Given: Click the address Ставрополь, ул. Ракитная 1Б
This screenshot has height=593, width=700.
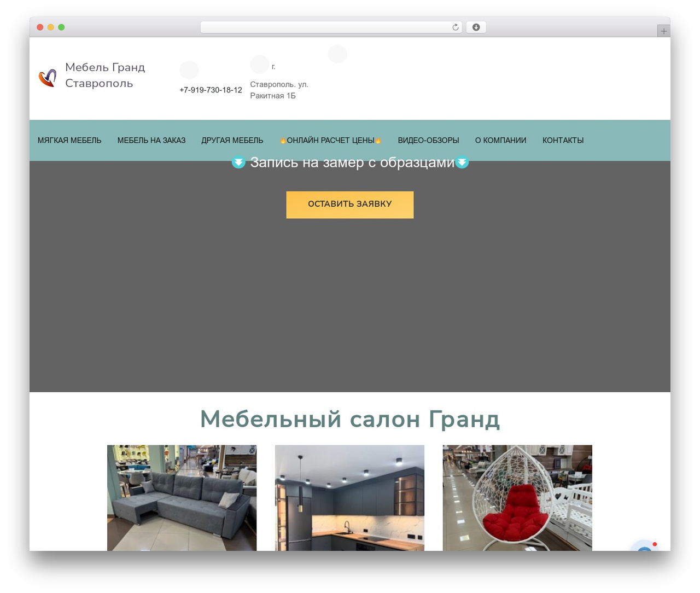Looking at the screenshot, I should 279,90.
